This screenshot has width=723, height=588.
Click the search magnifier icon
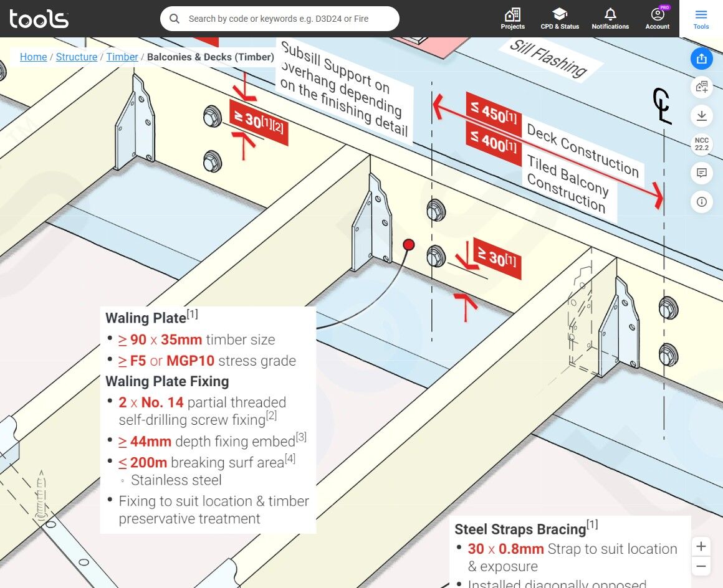[x=175, y=19]
